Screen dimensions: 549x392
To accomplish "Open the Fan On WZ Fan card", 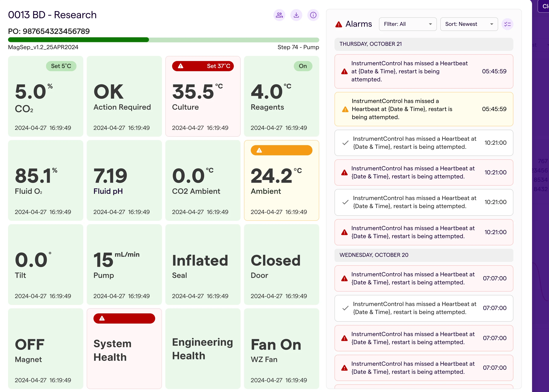I will pos(281,349).
